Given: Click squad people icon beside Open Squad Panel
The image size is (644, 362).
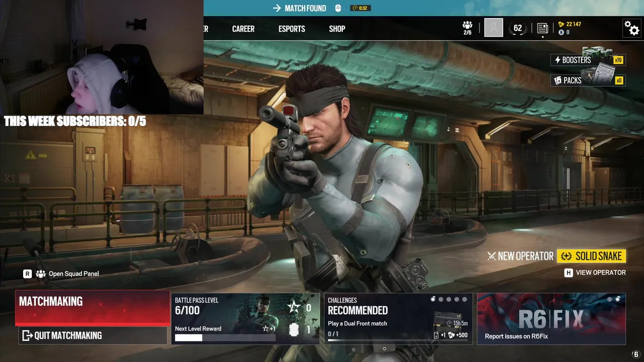Looking at the screenshot, I should click(x=40, y=274).
